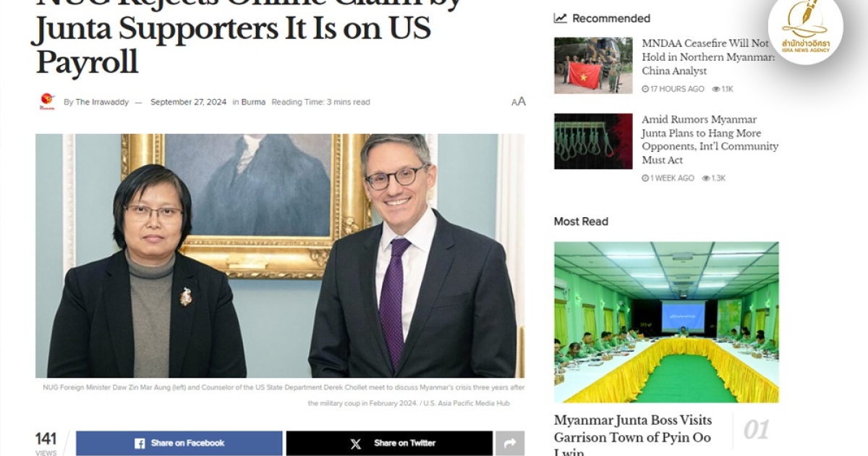Open the grey share arrow button

pyautogui.click(x=510, y=443)
